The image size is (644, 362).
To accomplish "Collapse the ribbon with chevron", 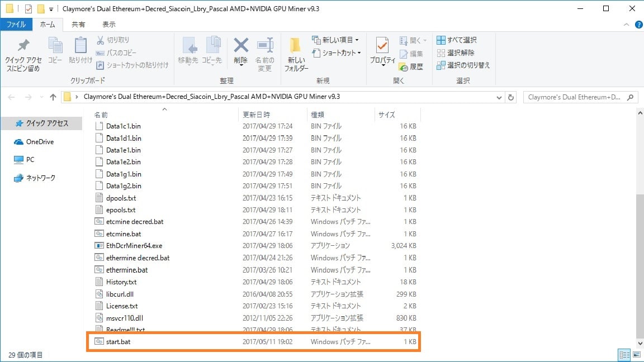I will coord(626,25).
